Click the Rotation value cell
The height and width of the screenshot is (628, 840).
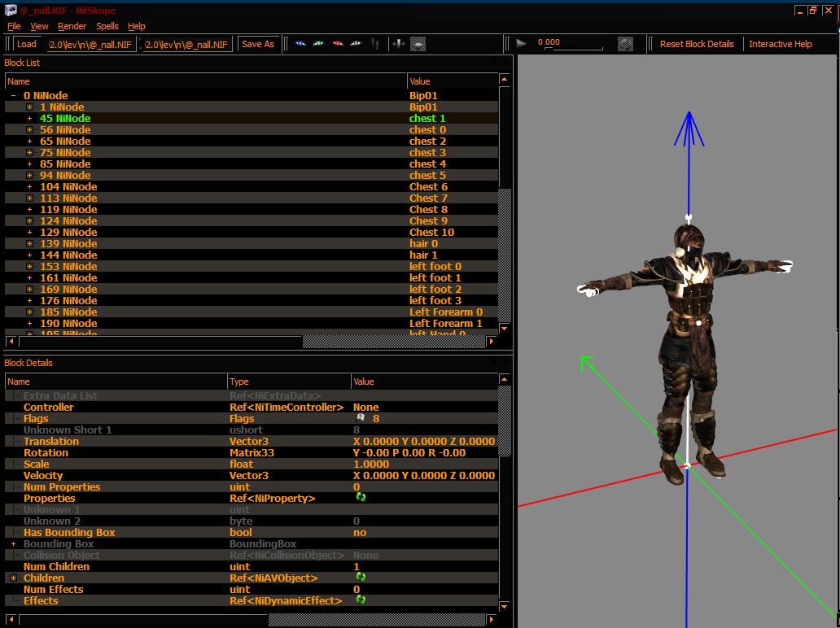click(x=424, y=453)
